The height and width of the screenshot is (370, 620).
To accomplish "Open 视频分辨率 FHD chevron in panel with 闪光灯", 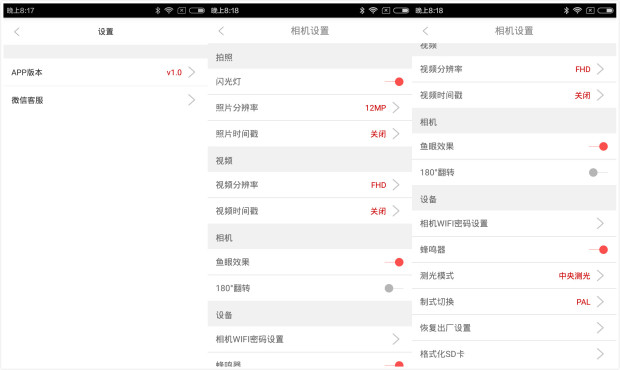I will [396, 185].
